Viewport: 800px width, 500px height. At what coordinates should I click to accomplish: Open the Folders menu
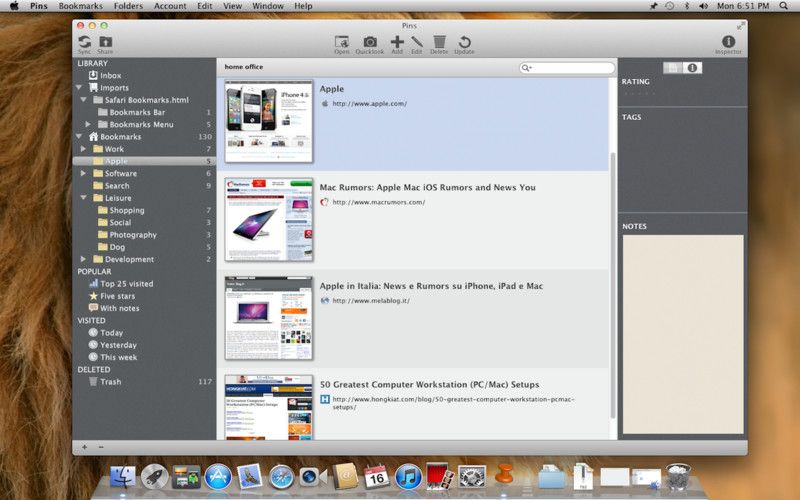[128, 6]
